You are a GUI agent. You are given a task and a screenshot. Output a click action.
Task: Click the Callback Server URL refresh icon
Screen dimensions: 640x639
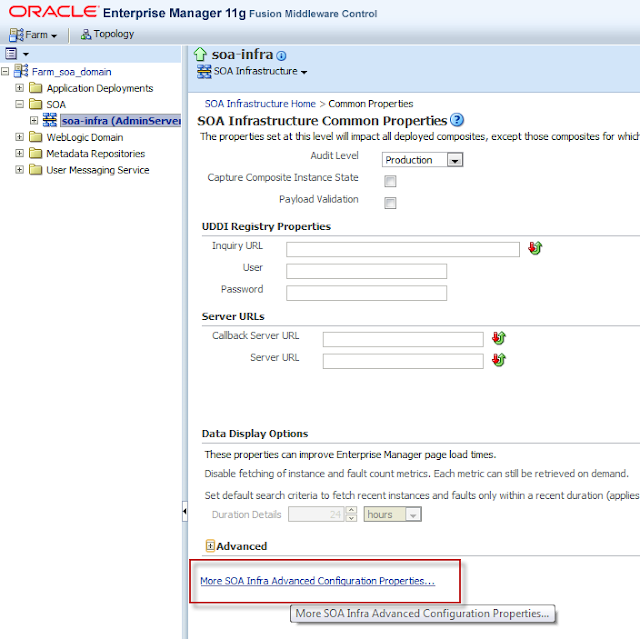coord(499,337)
